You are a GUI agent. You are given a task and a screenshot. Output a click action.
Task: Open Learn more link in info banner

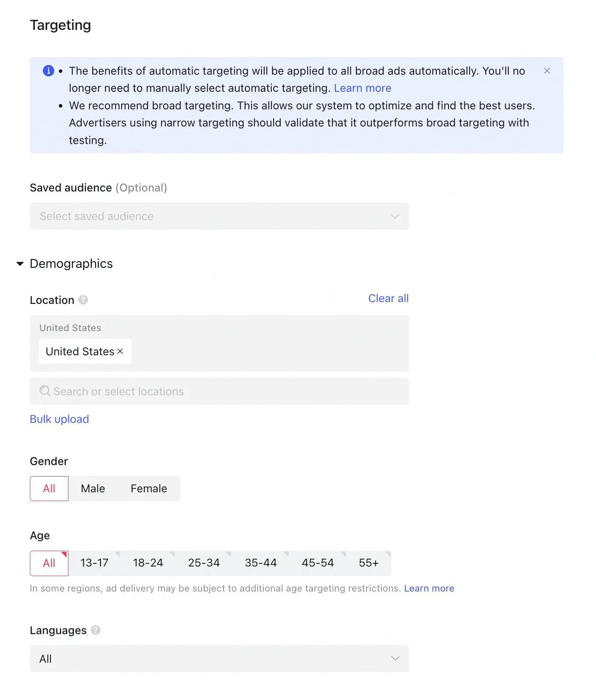point(363,88)
